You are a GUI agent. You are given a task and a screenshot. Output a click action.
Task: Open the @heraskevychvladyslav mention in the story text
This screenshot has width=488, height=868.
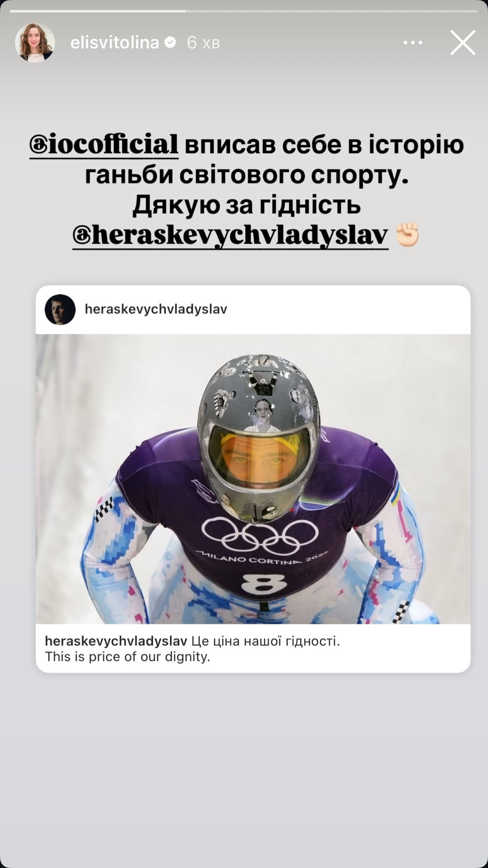230,236
